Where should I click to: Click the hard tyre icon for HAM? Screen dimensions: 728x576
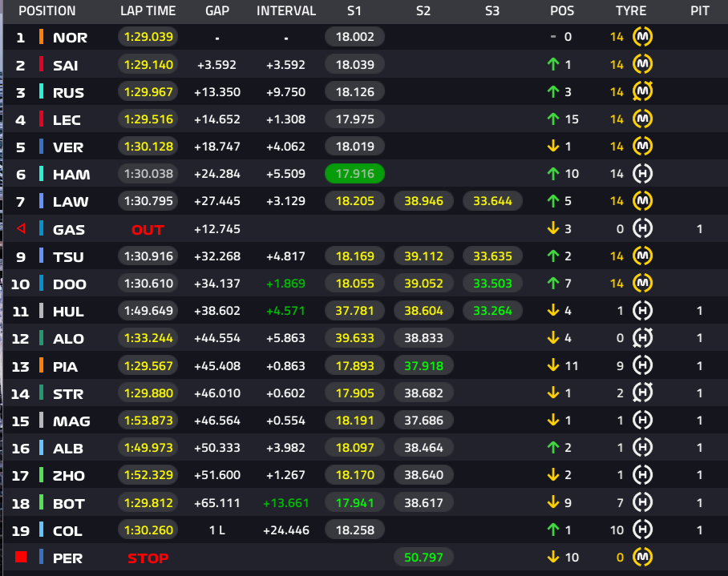tap(642, 174)
